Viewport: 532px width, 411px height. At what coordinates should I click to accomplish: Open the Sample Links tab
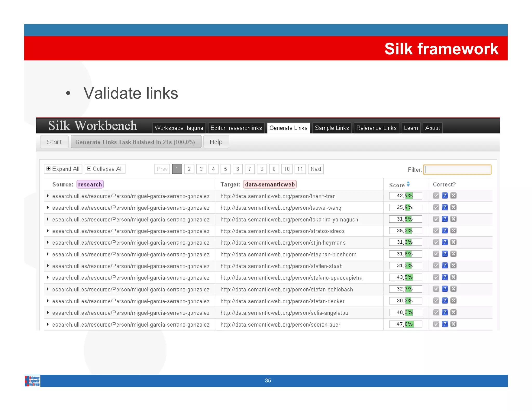pos(332,128)
